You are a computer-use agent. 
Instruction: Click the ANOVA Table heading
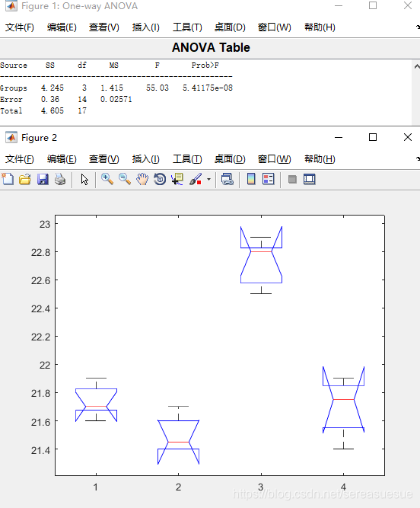tap(211, 48)
